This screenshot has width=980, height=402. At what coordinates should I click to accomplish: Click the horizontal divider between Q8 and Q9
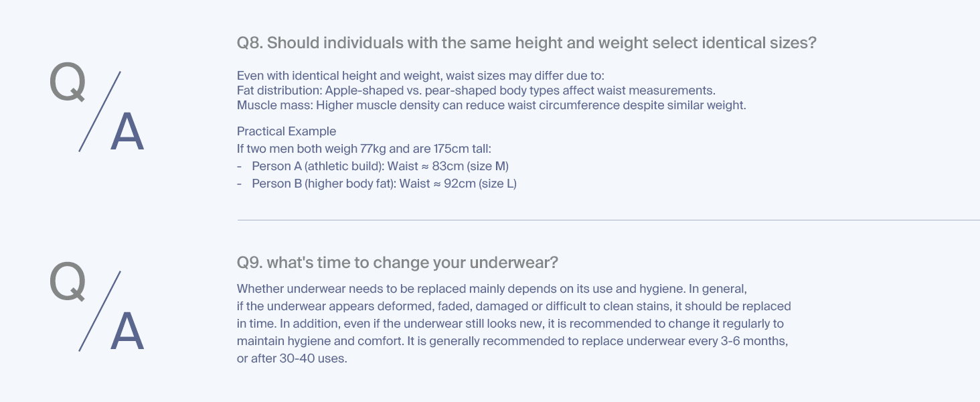608,220
